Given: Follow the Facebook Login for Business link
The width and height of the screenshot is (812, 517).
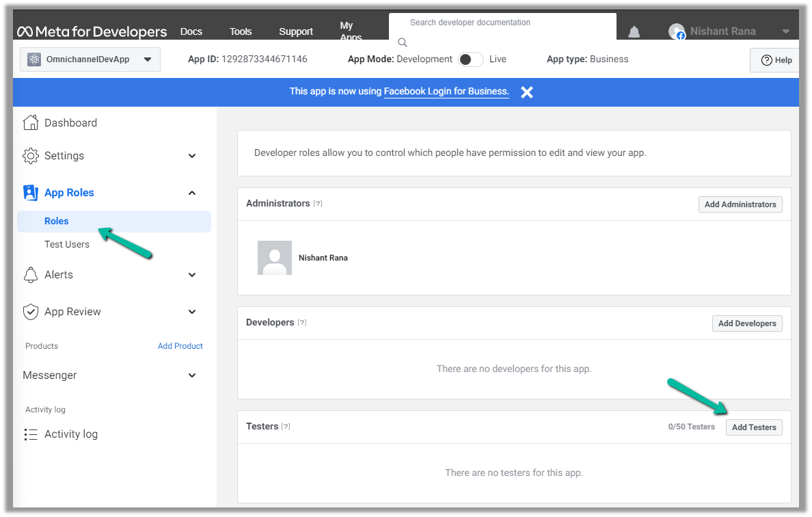Looking at the screenshot, I should pos(446,92).
